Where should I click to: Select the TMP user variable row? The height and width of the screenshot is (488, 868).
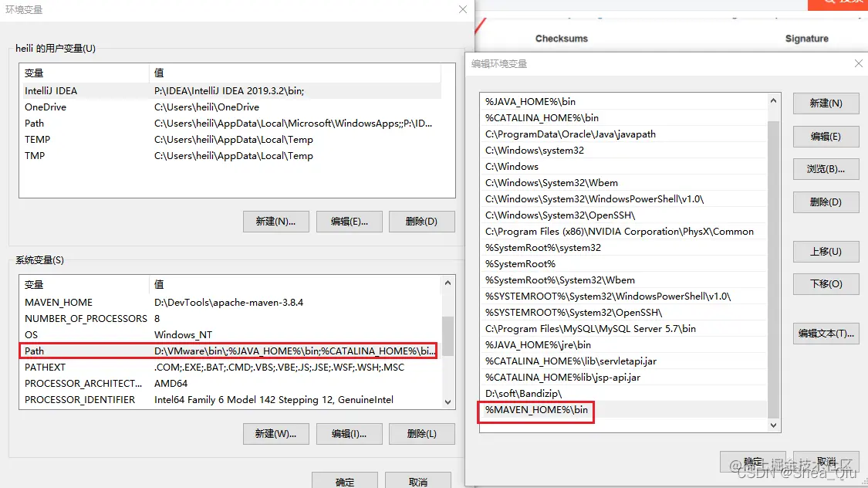230,156
